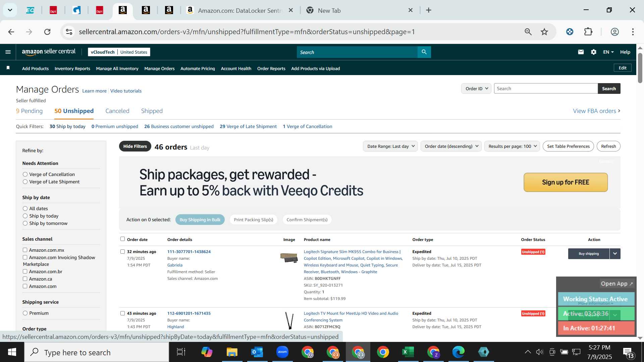This screenshot has width=644, height=362.
Task: Click the Amazon Seller Central logo
Action: tap(49, 52)
